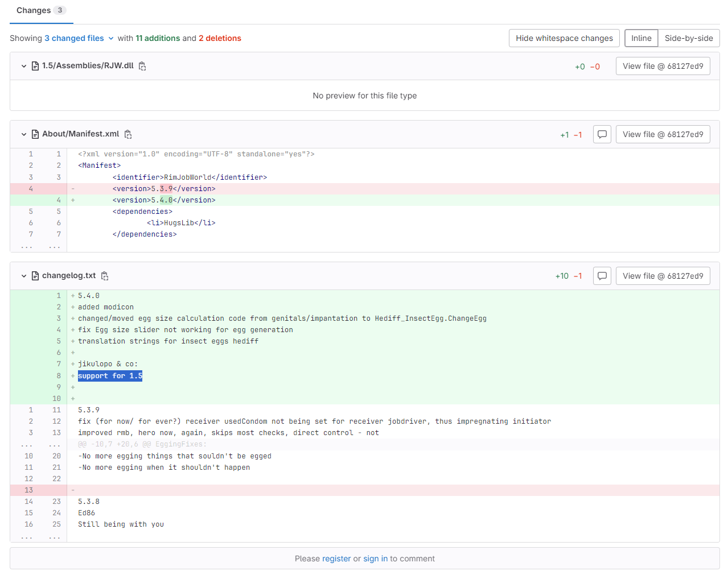The width and height of the screenshot is (728, 575).
Task: Switch to Inline diff view
Action: point(641,38)
